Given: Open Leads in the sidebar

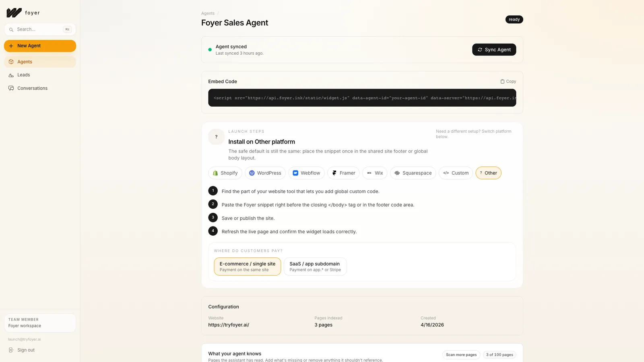Looking at the screenshot, I should tap(40, 75).
